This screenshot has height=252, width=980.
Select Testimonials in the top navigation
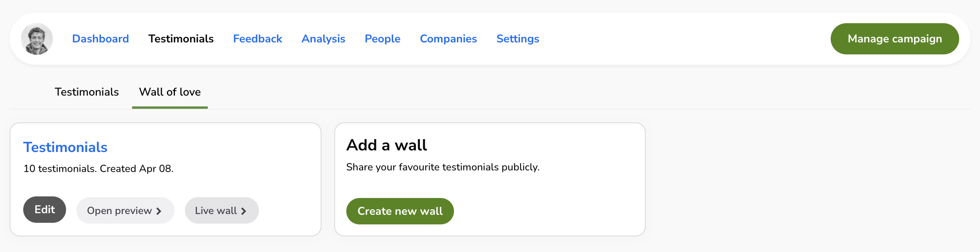pos(181,39)
